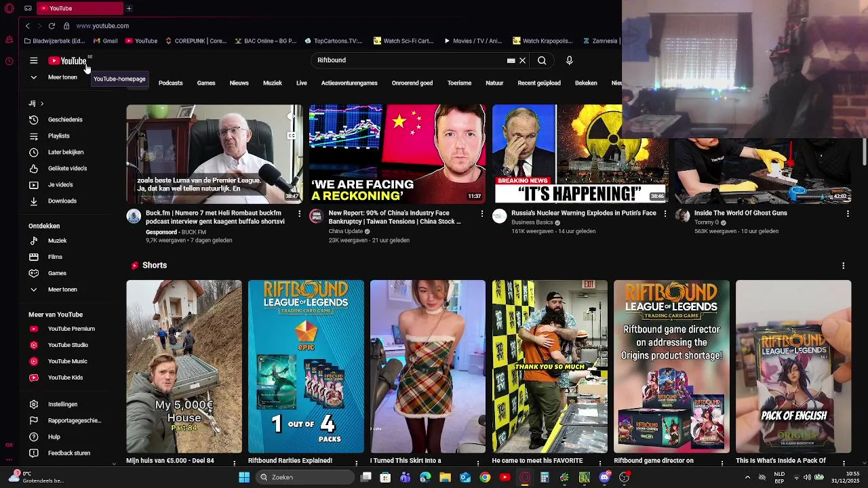
Task: Open Geschiedenis in the sidebar
Action: pyautogui.click(x=65, y=120)
